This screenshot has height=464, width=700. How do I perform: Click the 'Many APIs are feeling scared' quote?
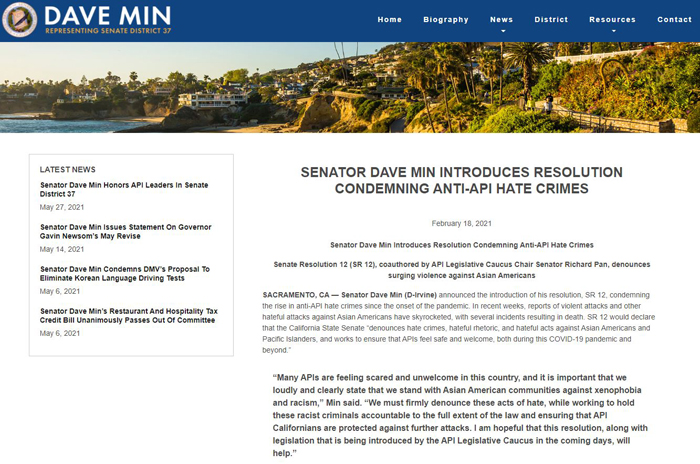pyautogui.click(x=460, y=415)
